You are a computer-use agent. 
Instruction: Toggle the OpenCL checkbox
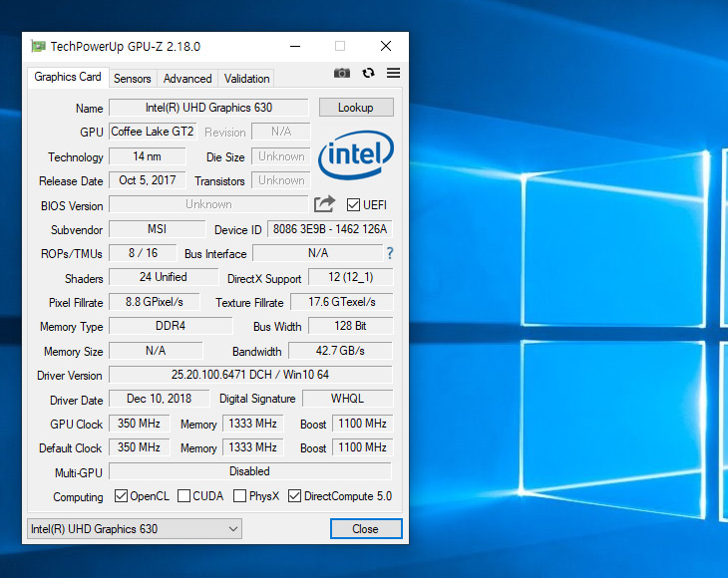pyautogui.click(x=121, y=496)
